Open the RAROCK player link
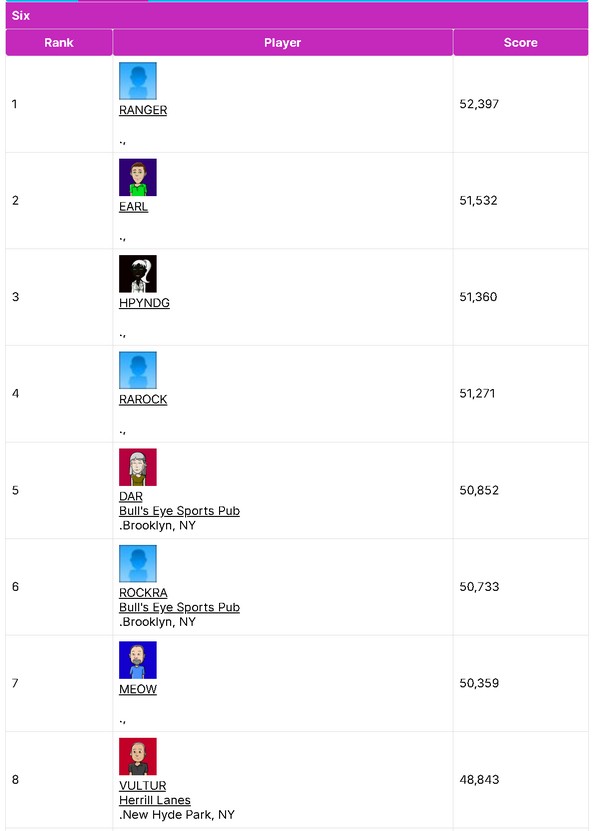 click(x=143, y=400)
